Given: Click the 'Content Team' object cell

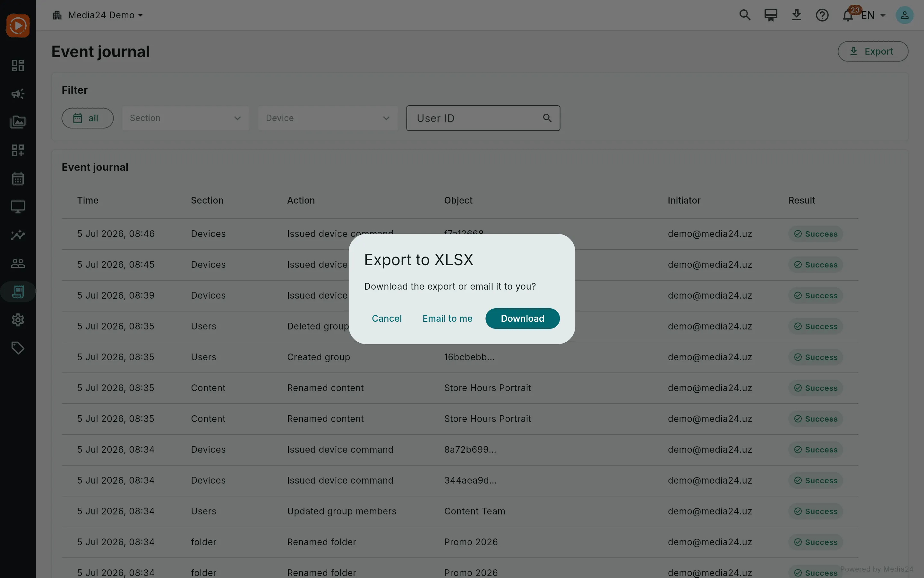Looking at the screenshot, I should coord(475,511).
